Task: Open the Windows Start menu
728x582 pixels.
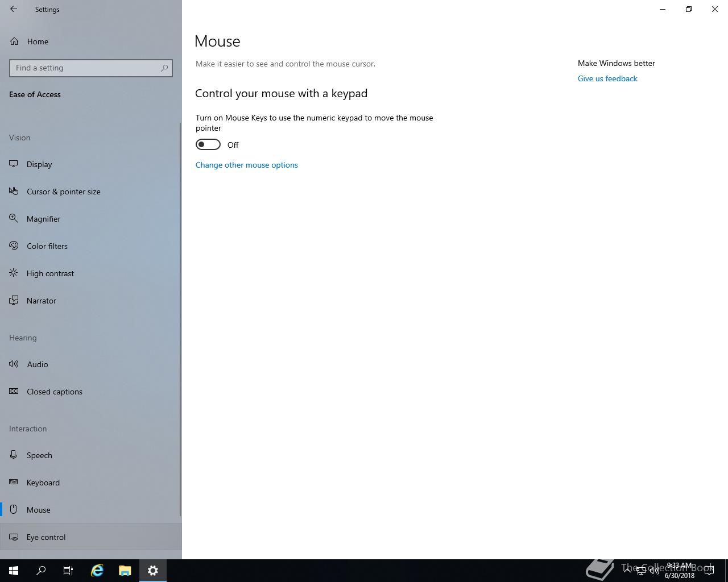Action: (x=14, y=571)
